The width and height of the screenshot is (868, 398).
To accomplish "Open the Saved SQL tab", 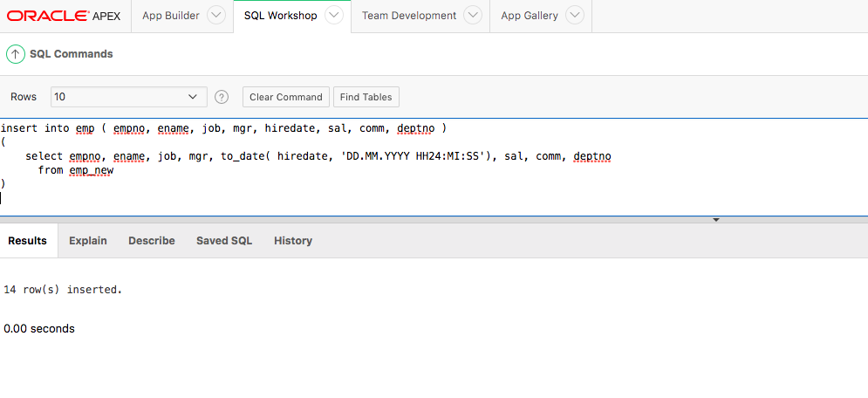I will click(x=224, y=241).
